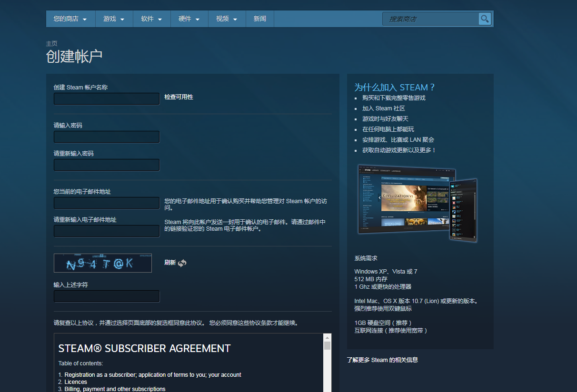Focus the Steam 帐户名称 input field
The image size is (577, 392).
tap(107, 99)
